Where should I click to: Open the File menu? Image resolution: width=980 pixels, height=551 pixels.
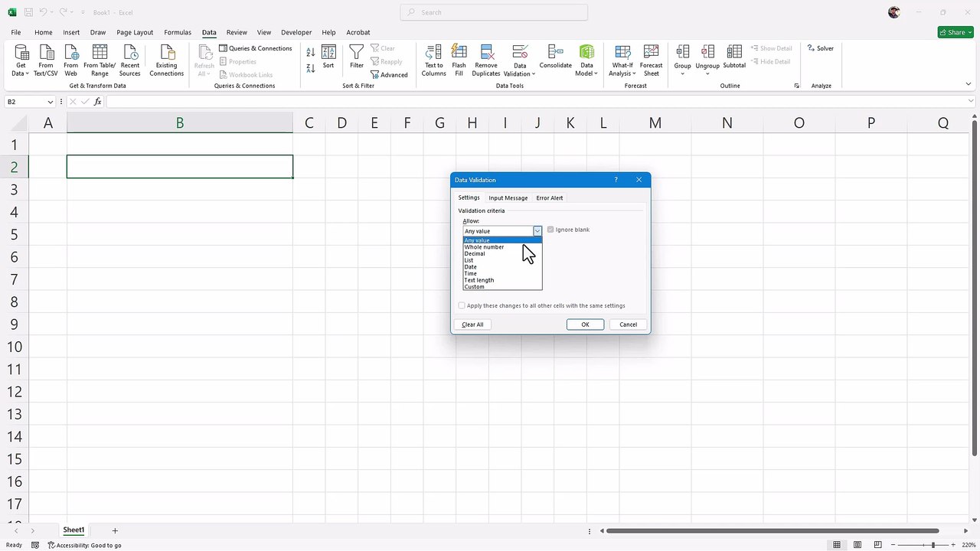[16, 32]
